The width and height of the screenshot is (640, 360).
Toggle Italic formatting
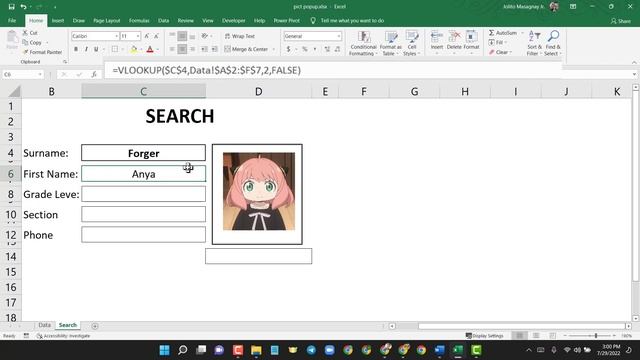tap(86, 49)
